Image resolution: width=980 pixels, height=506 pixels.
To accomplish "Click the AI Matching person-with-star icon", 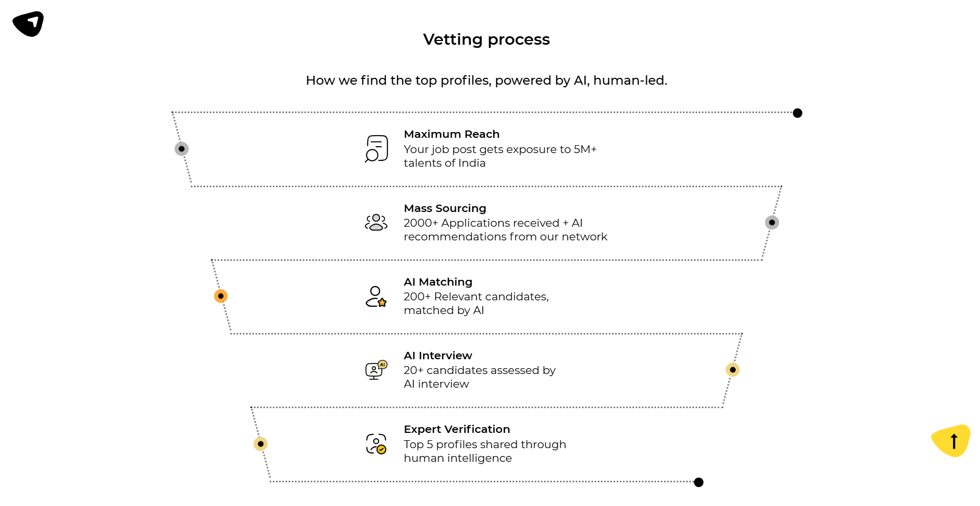I will click(375, 297).
